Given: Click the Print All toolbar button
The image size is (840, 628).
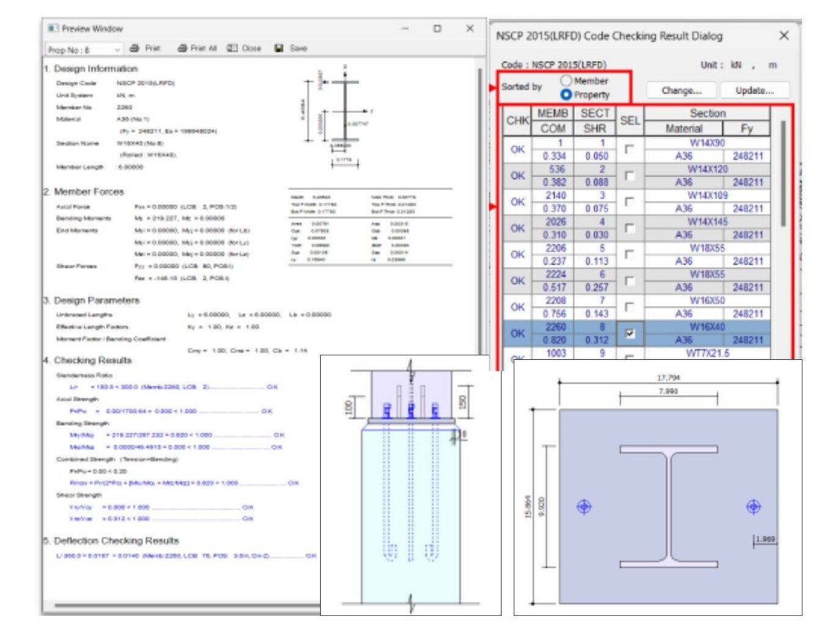Looking at the screenshot, I should point(197,48).
